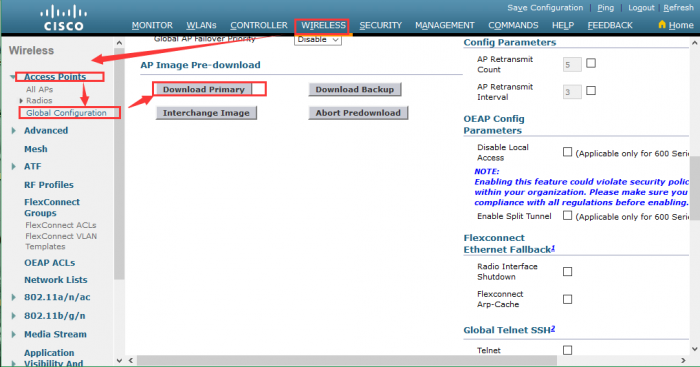Click the Refresh link
Screen dimensions: 700x367
tap(678, 8)
